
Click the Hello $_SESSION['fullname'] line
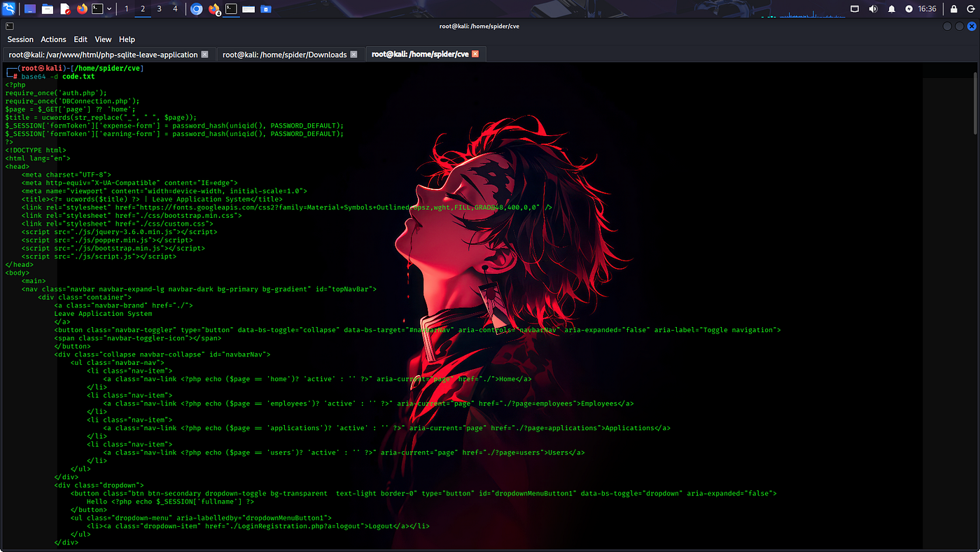tap(170, 502)
